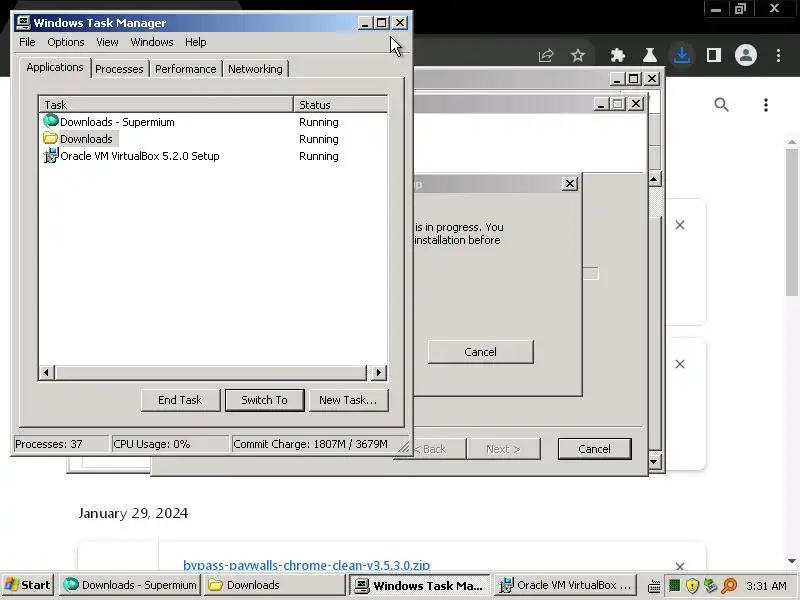Switch to Oracle VM VirtualBox taskbar button

pos(565,585)
